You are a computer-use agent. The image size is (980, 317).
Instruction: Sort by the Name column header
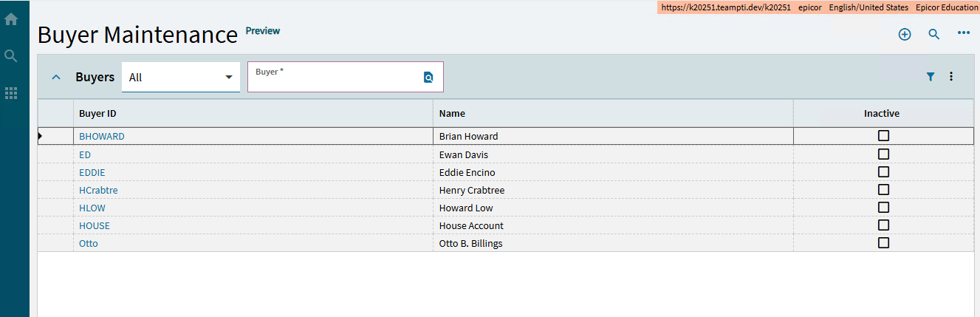pos(452,114)
